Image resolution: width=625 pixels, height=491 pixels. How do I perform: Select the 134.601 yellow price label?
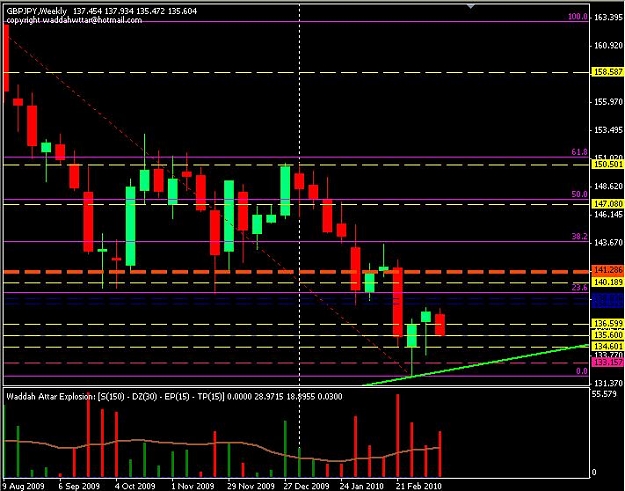(x=608, y=346)
